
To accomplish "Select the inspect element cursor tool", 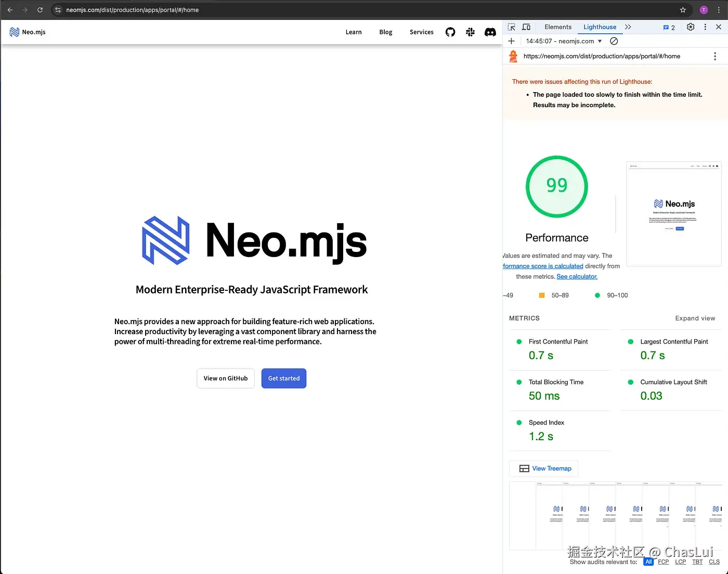I will 511,27.
